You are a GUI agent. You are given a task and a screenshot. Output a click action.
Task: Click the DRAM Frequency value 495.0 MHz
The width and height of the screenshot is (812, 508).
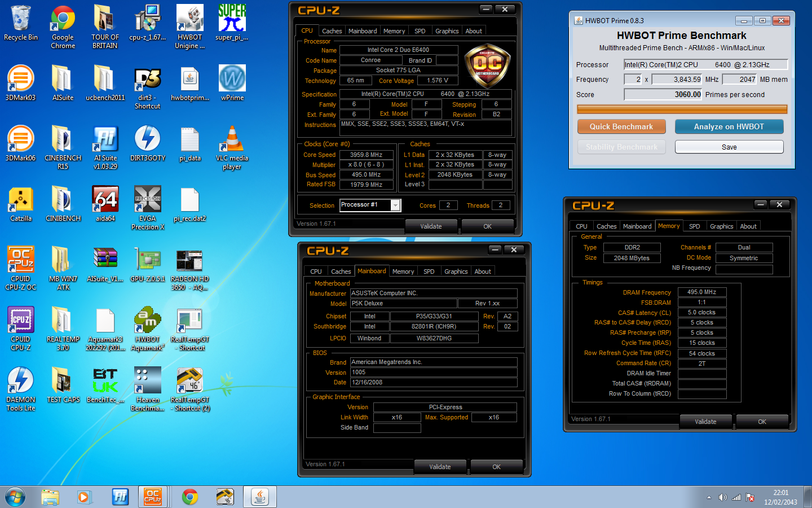pyautogui.click(x=702, y=292)
